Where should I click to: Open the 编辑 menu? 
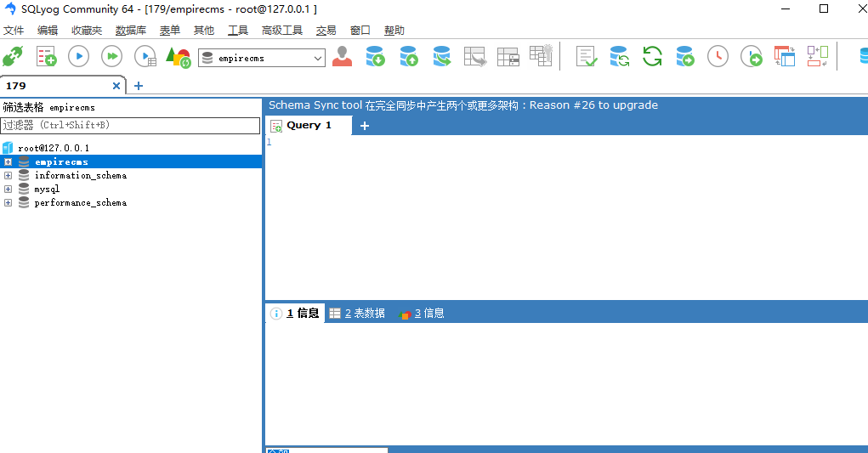[48, 31]
